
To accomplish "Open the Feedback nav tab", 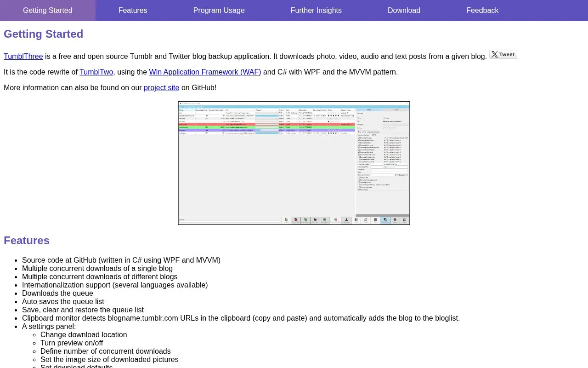I will (x=482, y=10).
